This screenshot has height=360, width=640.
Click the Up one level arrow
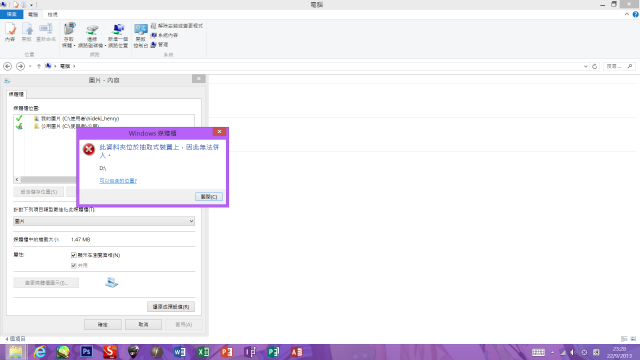tap(39, 66)
